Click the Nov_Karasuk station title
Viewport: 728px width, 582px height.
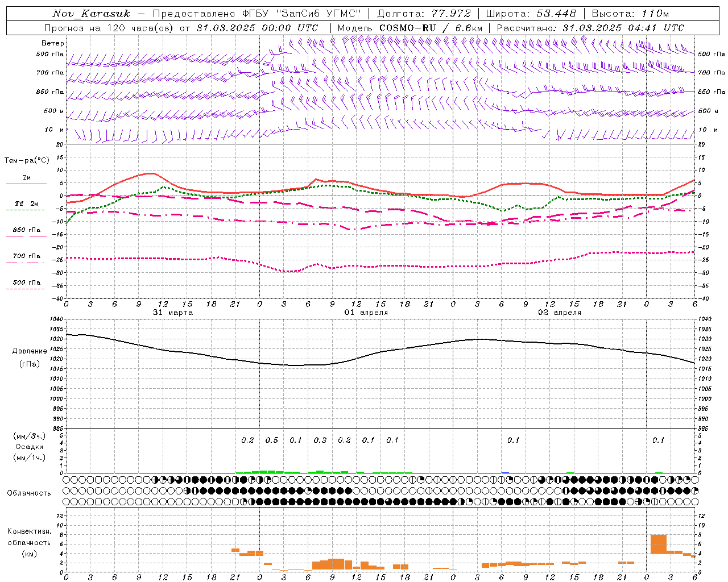tap(91, 14)
